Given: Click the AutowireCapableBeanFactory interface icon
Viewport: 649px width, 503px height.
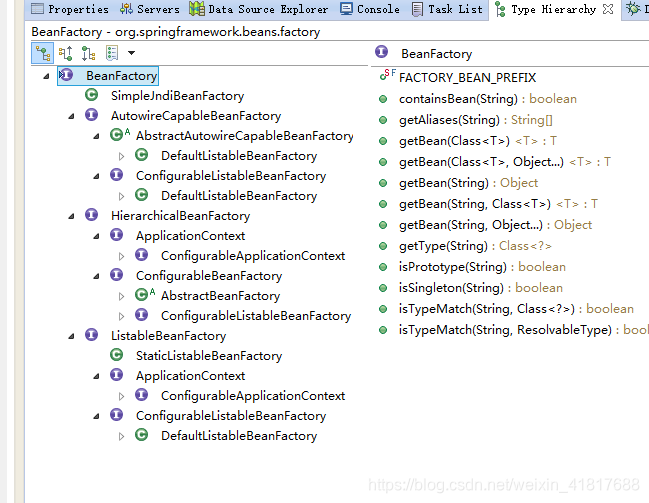Looking at the screenshot, I should [x=91, y=115].
